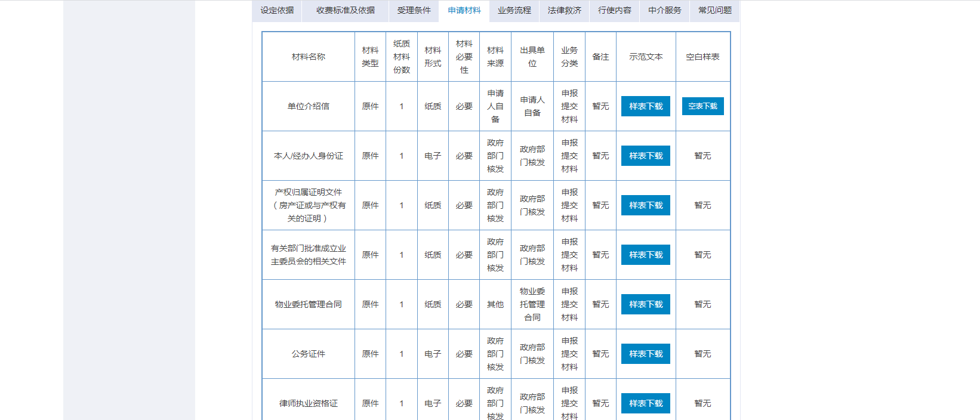The image size is (980, 420).
Task: Click 样表下载 for 物业委托管理合同
Action: (x=646, y=304)
